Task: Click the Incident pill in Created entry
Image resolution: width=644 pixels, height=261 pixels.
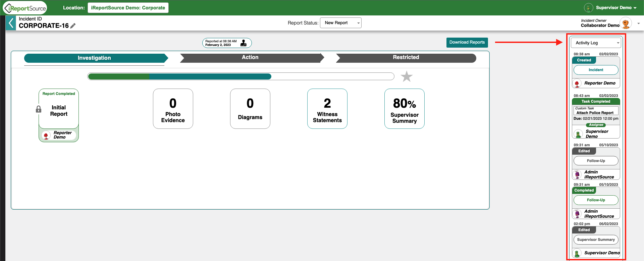Action: [596, 70]
